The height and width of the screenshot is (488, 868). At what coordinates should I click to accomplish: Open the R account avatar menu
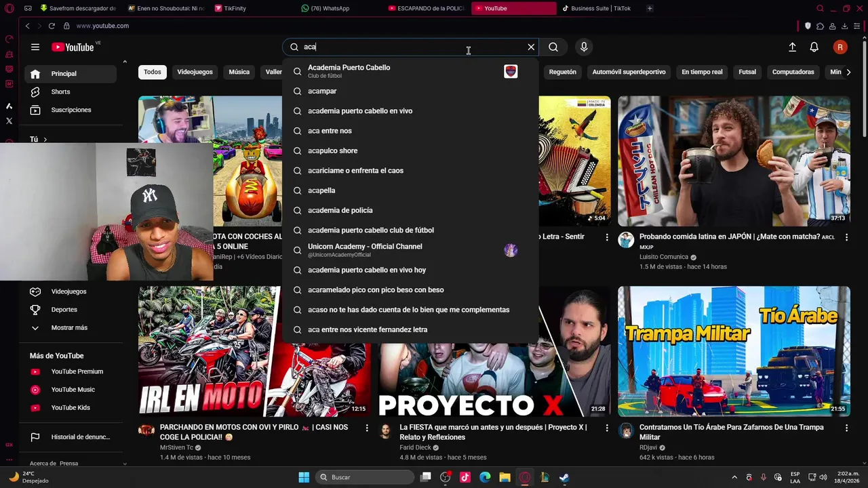click(x=840, y=47)
